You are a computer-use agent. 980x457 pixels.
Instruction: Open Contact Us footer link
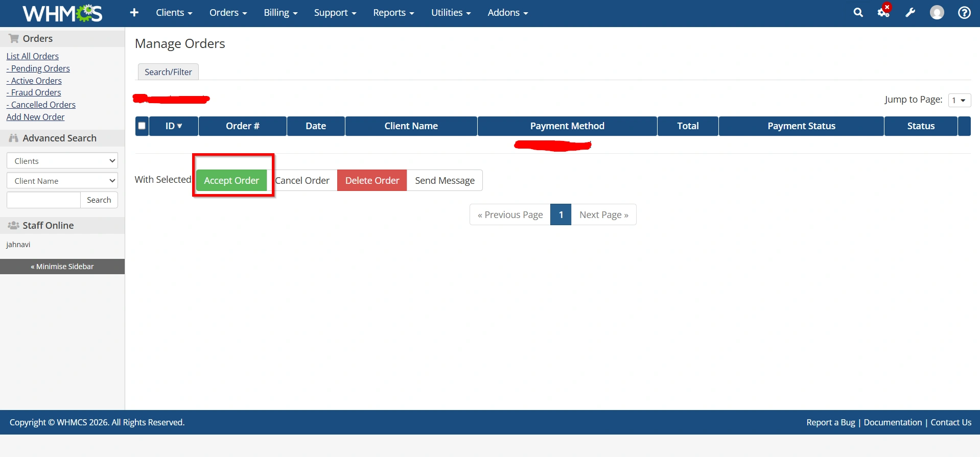[x=951, y=422]
